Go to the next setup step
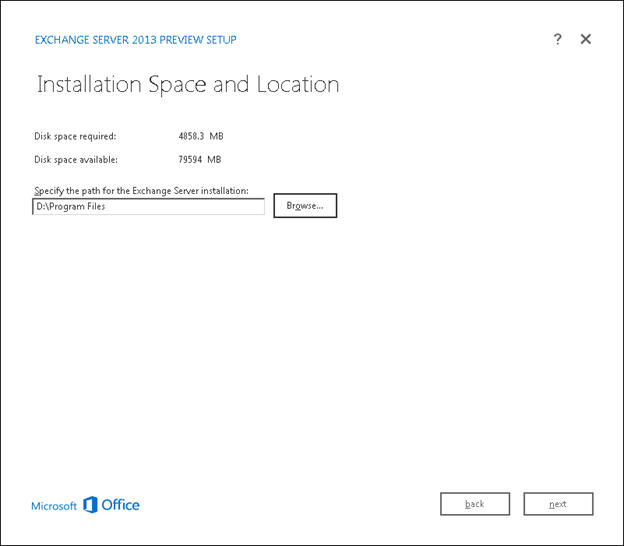This screenshot has width=624, height=546. 558,504
